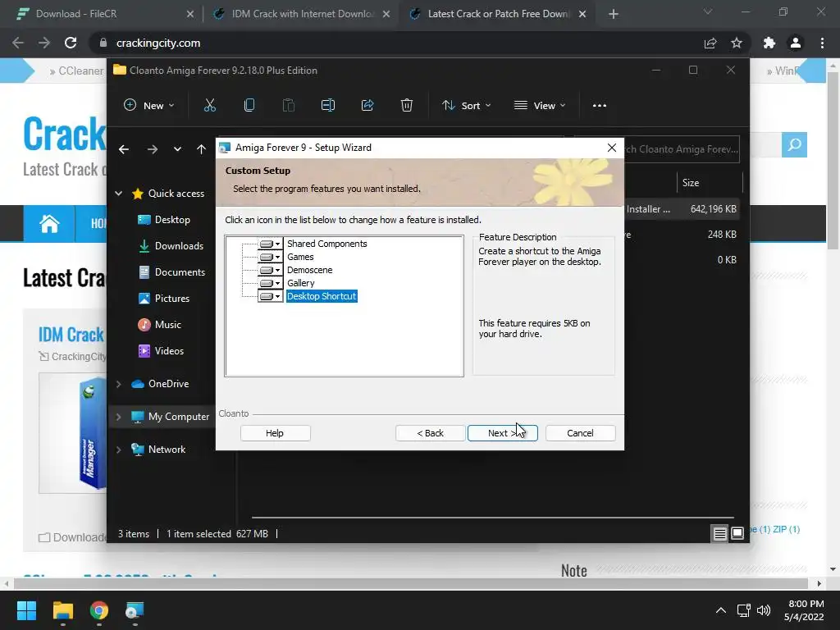Open the Games feature install dropdown
The height and width of the screenshot is (630, 840).
click(x=270, y=257)
